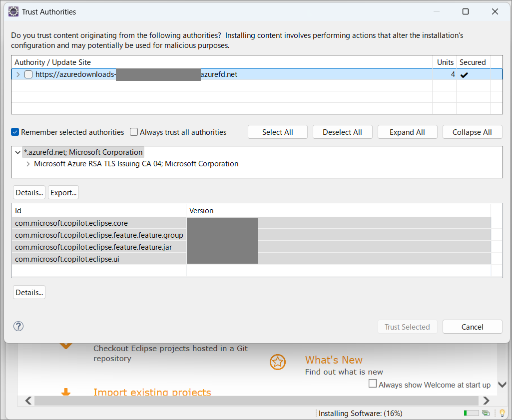Select the *.azurefd.net; Microsoft Corporation row

(83, 152)
